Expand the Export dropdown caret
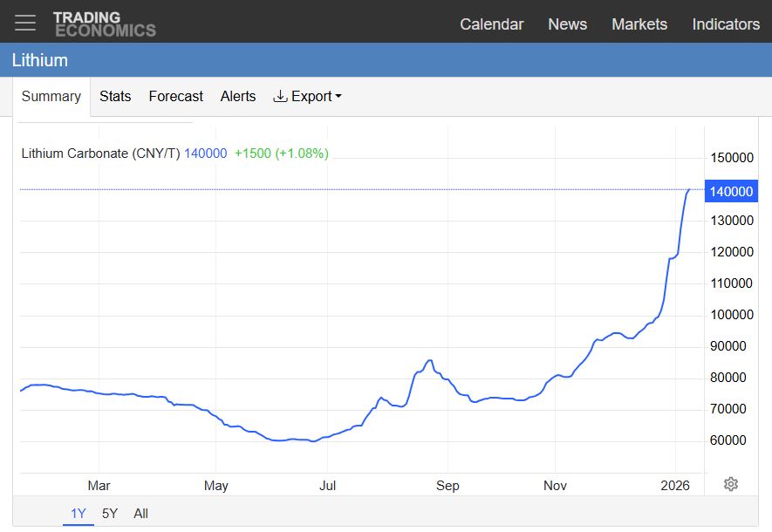772x532 pixels. tap(338, 97)
